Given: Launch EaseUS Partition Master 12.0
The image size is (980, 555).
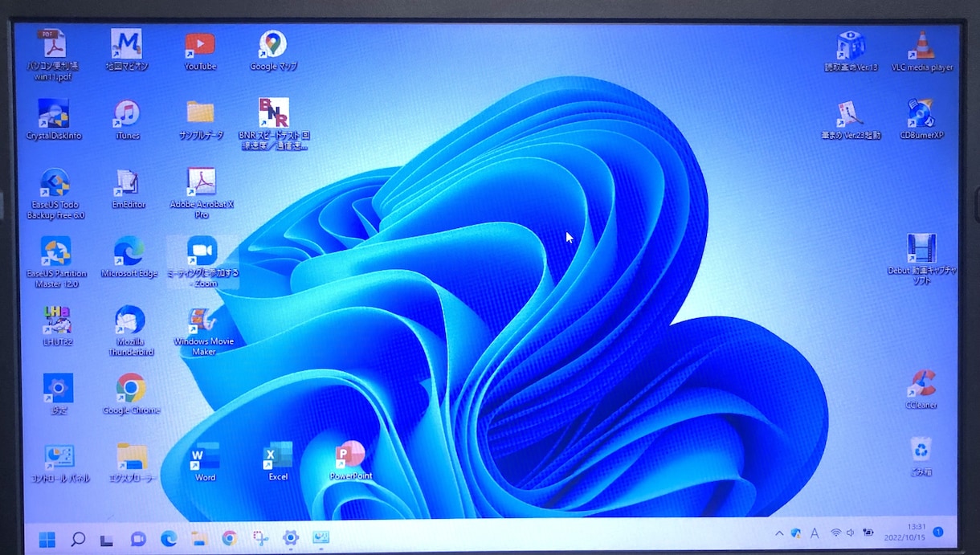Looking at the screenshot, I should point(55,263).
